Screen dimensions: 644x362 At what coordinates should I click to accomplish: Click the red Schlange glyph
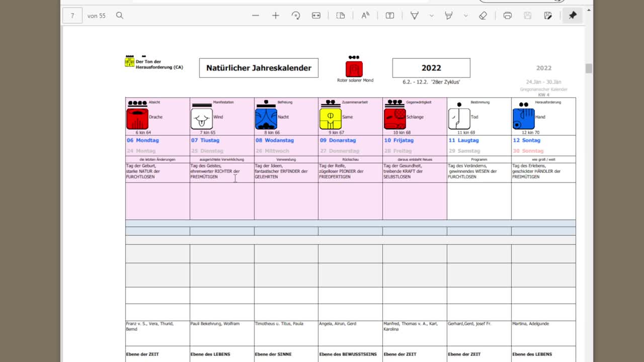click(395, 119)
